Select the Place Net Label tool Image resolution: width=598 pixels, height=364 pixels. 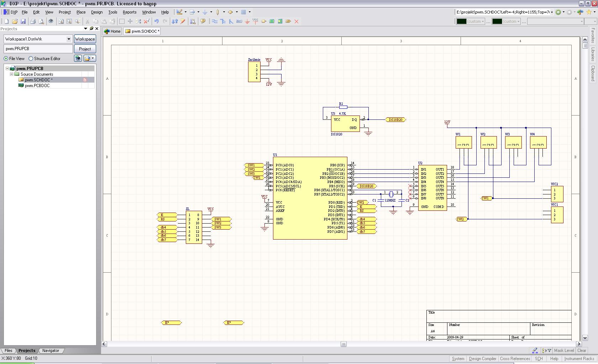pos(239,21)
